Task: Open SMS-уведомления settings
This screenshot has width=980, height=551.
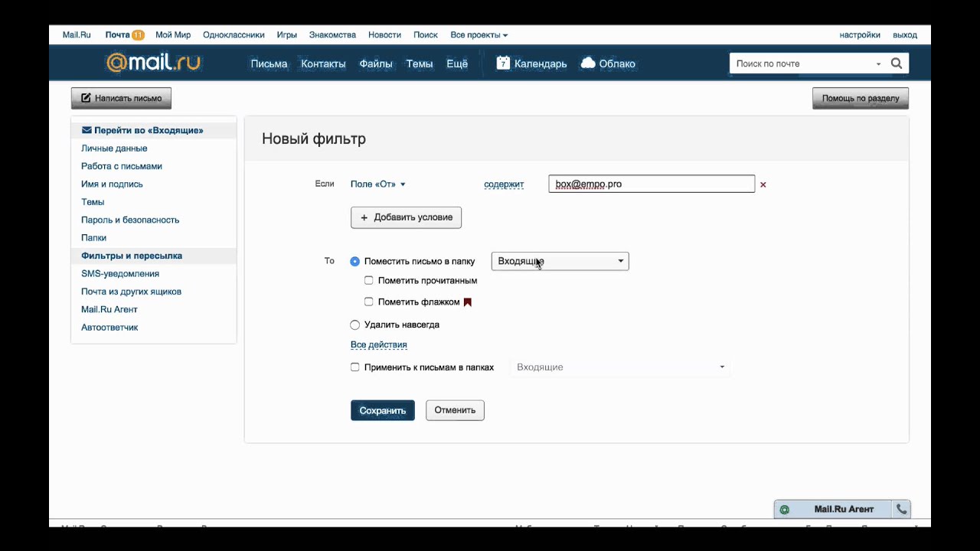Action: point(120,273)
